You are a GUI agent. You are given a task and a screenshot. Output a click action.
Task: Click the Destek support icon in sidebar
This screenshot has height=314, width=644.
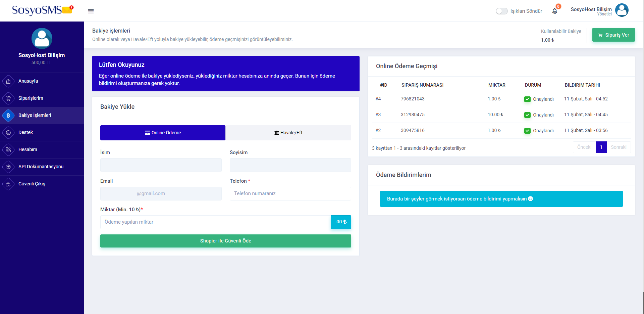tap(8, 133)
